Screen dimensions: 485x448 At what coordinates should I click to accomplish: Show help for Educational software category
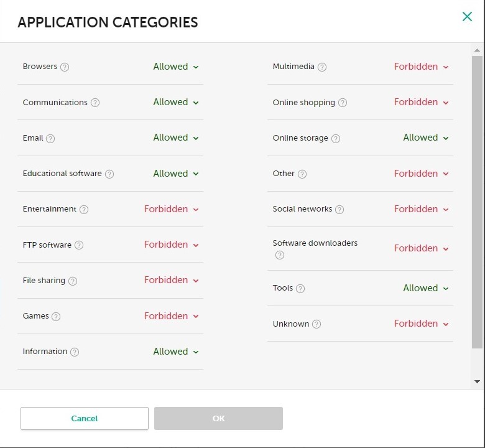[109, 174]
